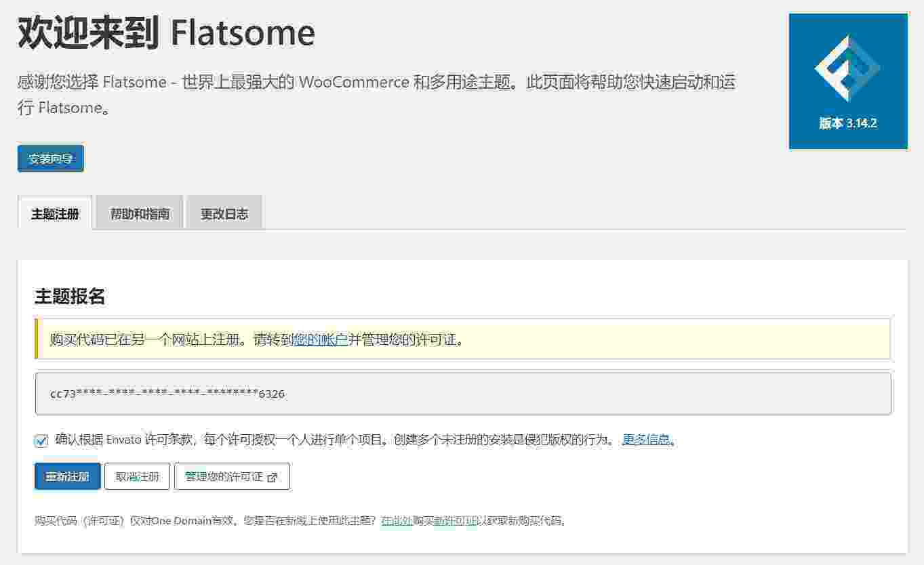Click the masked purchase code field
Image resolution: width=924 pixels, height=565 pixels.
463,394
